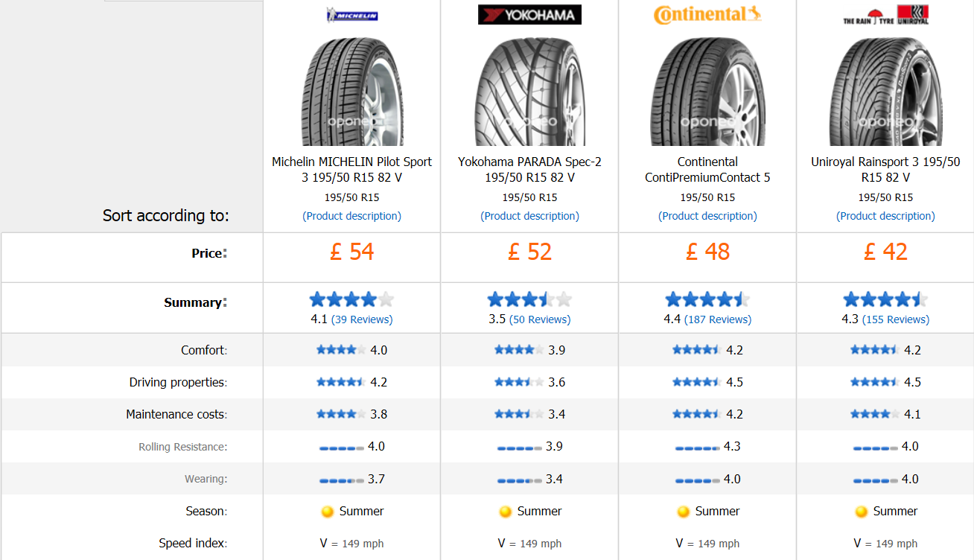Viewport: 974px width, 560px height.
Task: Open the 155 Reviews link for Uniroyal
Action: pos(896,319)
